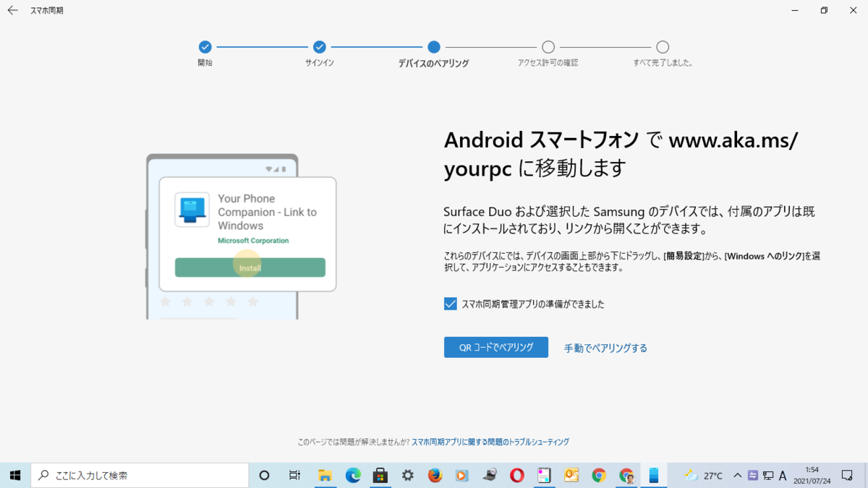Click the すべて完了しました step circle
This screenshot has height=488, width=868.
click(663, 47)
